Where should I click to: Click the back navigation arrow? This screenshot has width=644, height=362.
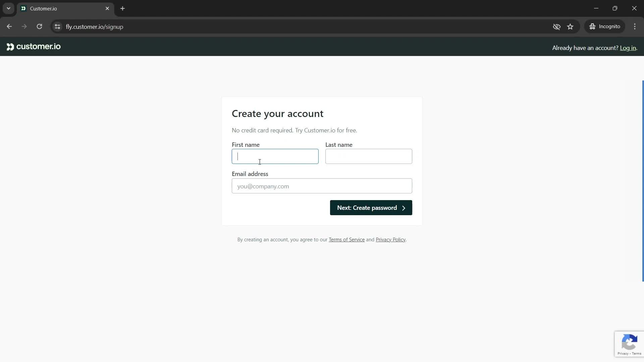click(x=9, y=27)
